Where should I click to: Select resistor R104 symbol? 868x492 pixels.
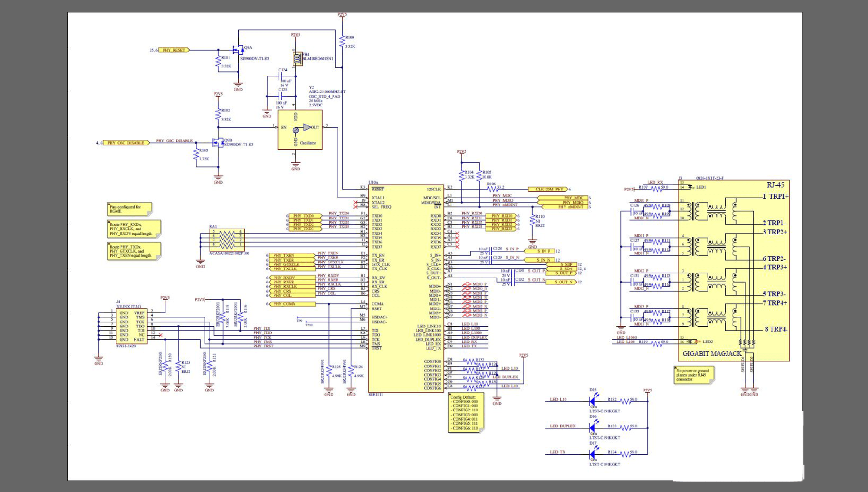(x=462, y=175)
